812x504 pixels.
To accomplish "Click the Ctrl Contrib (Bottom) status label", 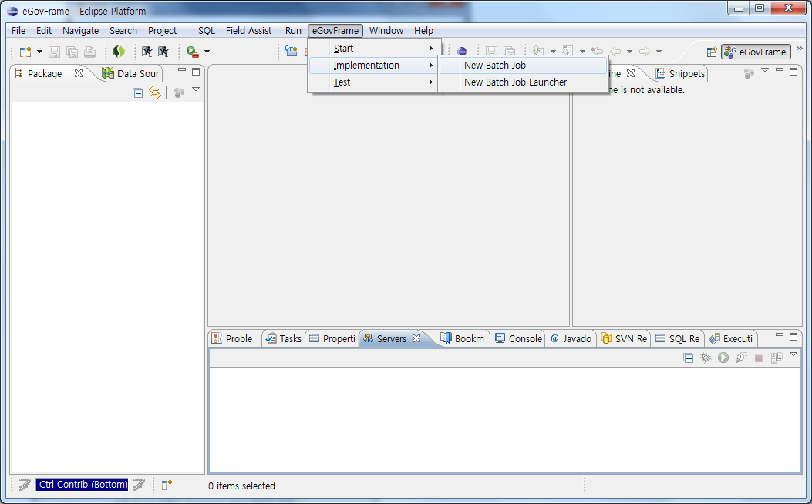I will [83, 485].
